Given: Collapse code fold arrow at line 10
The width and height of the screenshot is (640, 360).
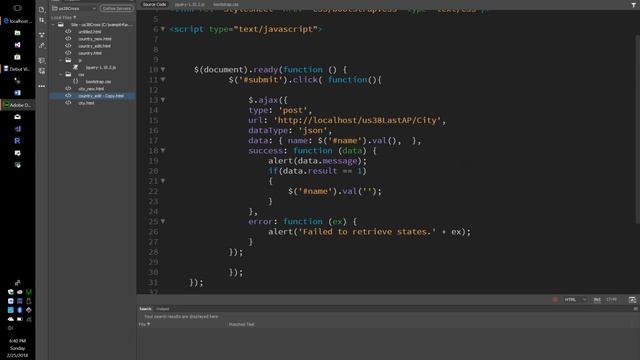Looking at the screenshot, I should 163,69.
